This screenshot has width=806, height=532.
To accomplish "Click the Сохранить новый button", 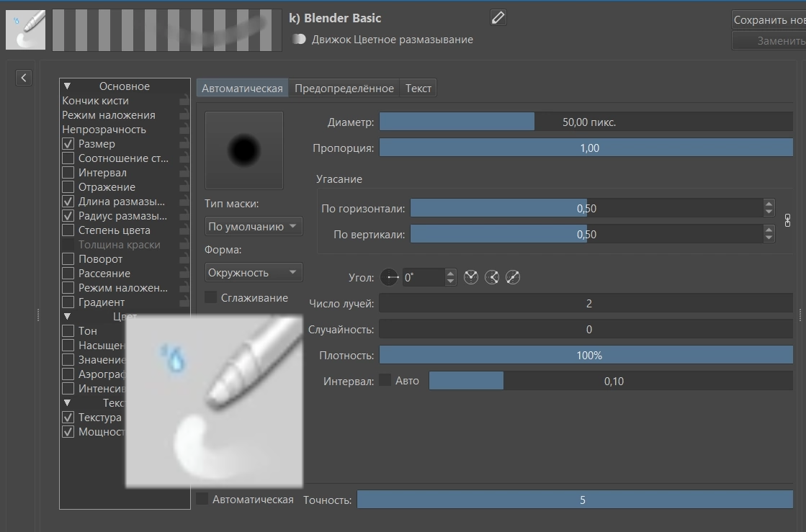I will (x=769, y=20).
